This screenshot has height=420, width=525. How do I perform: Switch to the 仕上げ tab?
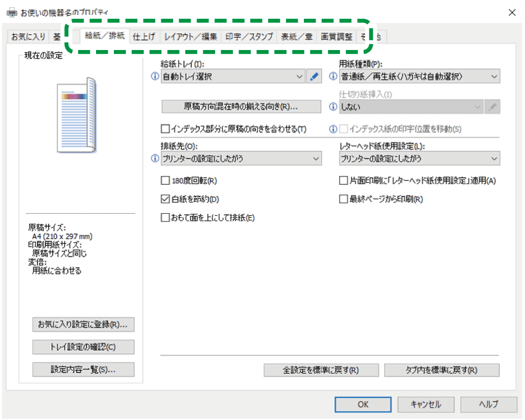coord(144,37)
